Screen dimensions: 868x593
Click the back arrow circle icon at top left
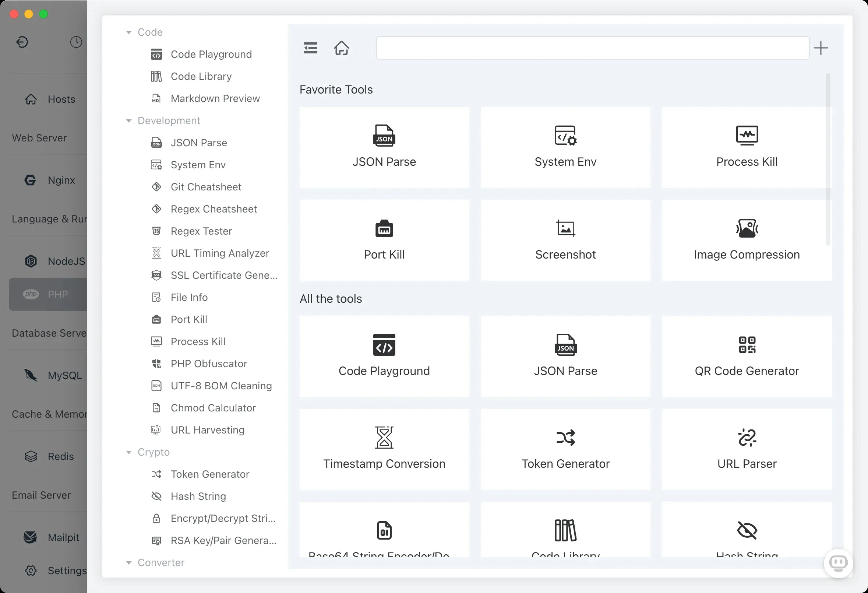[x=22, y=42]
